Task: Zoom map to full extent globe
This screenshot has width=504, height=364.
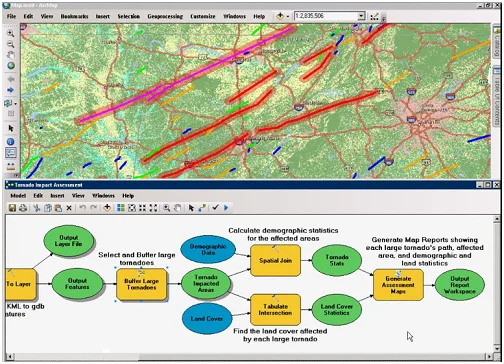Action: pos(11,66)
